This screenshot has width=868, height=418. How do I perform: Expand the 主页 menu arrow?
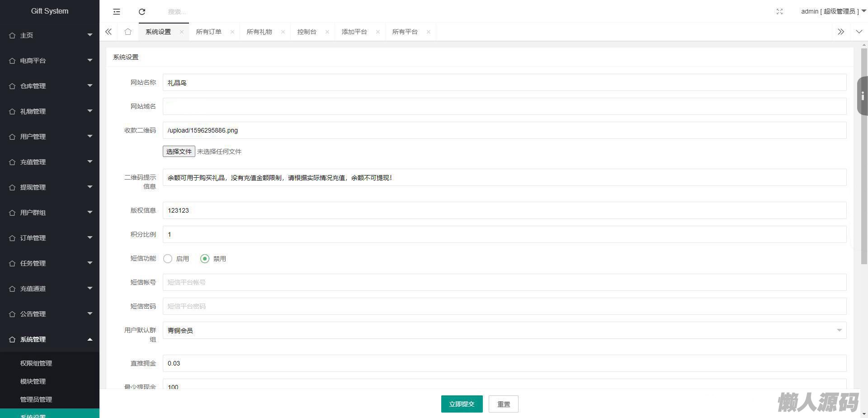point(90,35)
